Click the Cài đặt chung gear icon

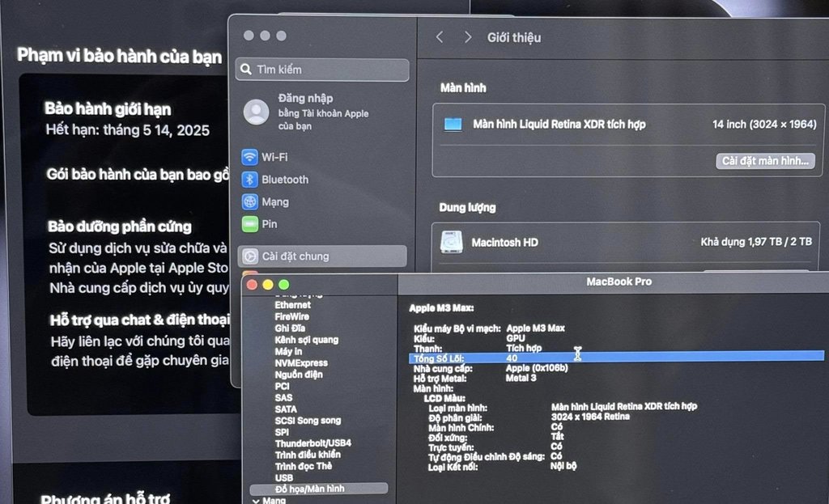point(250,256)
